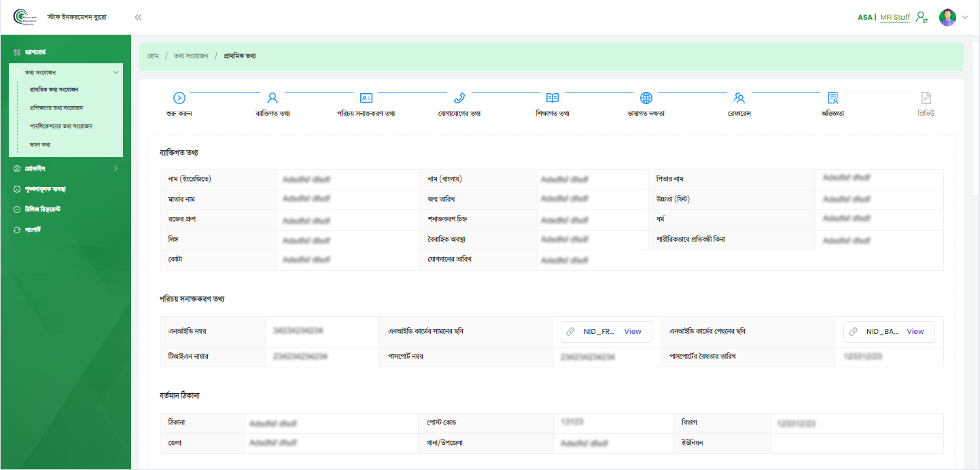Go to হোম breadcrumb link
Image resolution: width=980 pixels, height=470 pixels.
(154, 56)
